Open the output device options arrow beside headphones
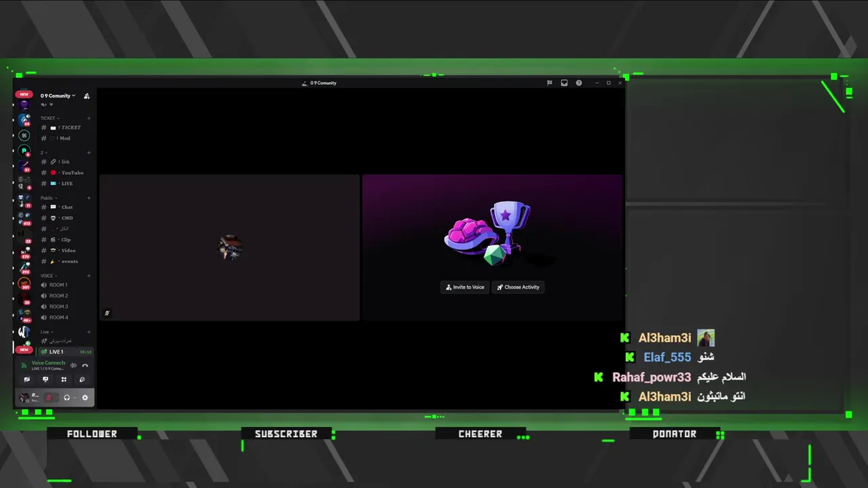The height and width of the screenshot is (488, 868). [74, 398]
